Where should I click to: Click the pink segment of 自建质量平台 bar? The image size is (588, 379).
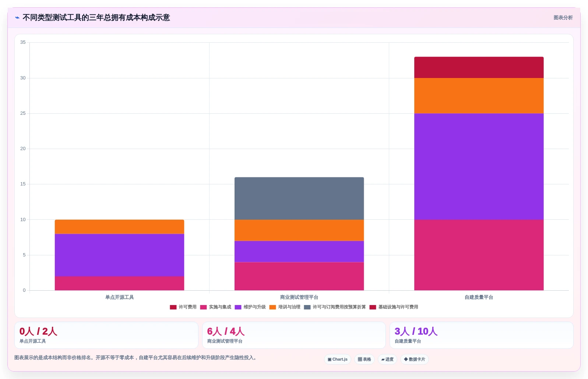coord(479,255)
